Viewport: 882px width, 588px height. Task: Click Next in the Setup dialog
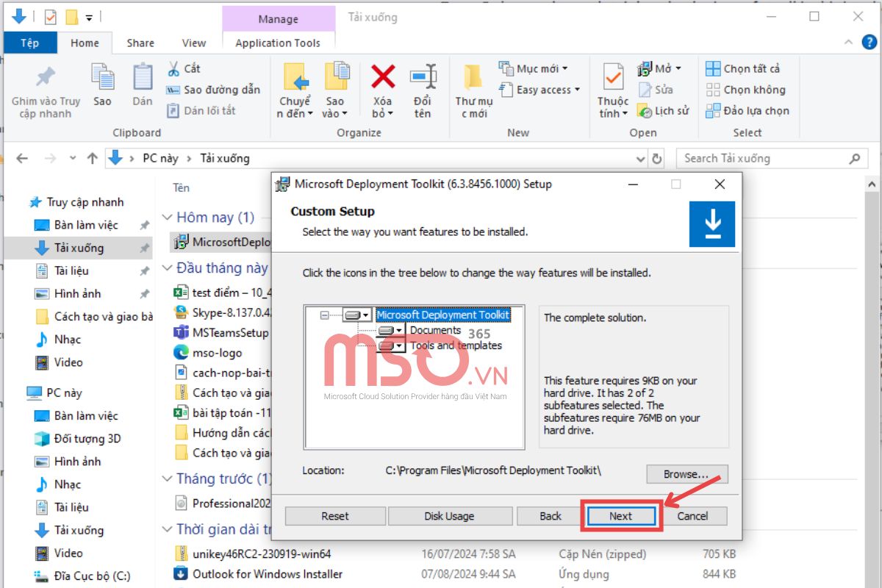pos(621,516)
